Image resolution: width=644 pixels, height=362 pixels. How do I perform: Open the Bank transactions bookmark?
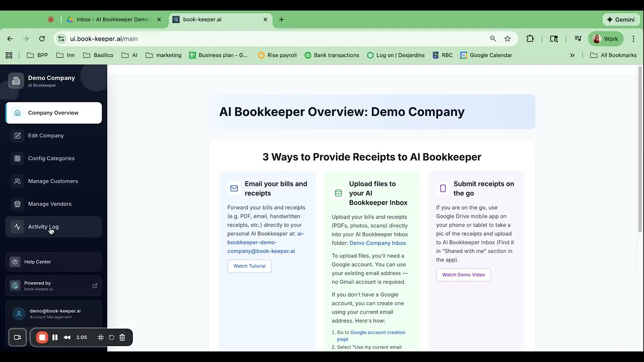(x=332, y=55)
